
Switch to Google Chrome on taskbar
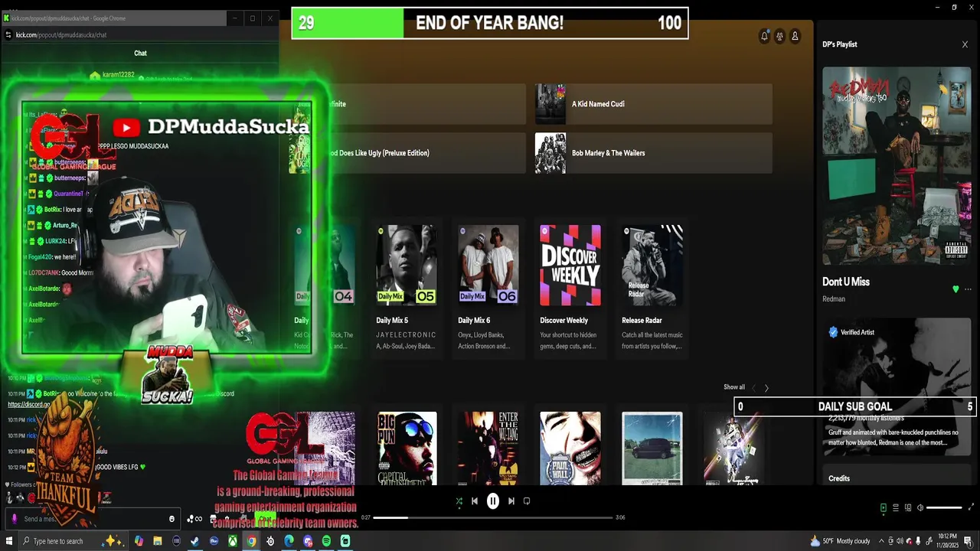click(x=251, y=541)
